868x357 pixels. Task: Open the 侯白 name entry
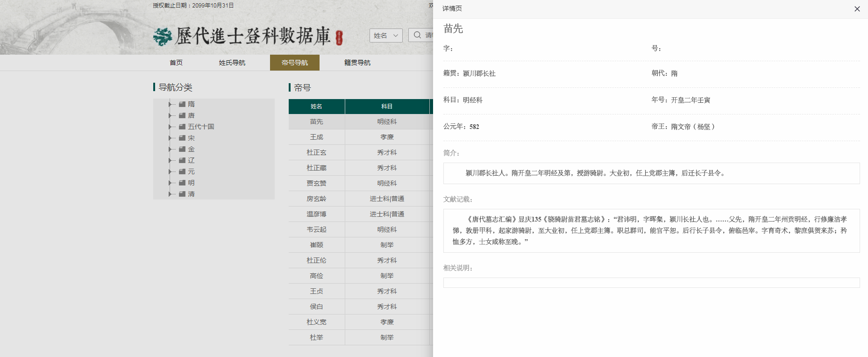click(x=317, y=307)
